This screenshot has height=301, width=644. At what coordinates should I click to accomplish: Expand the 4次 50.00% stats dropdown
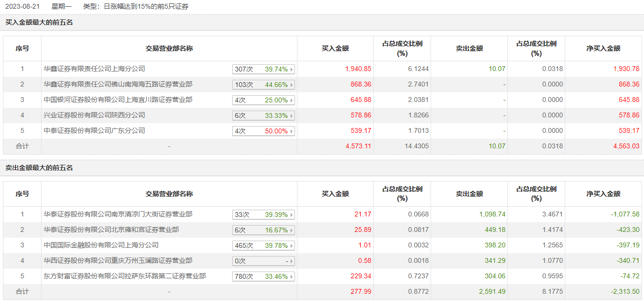point(264,131)
